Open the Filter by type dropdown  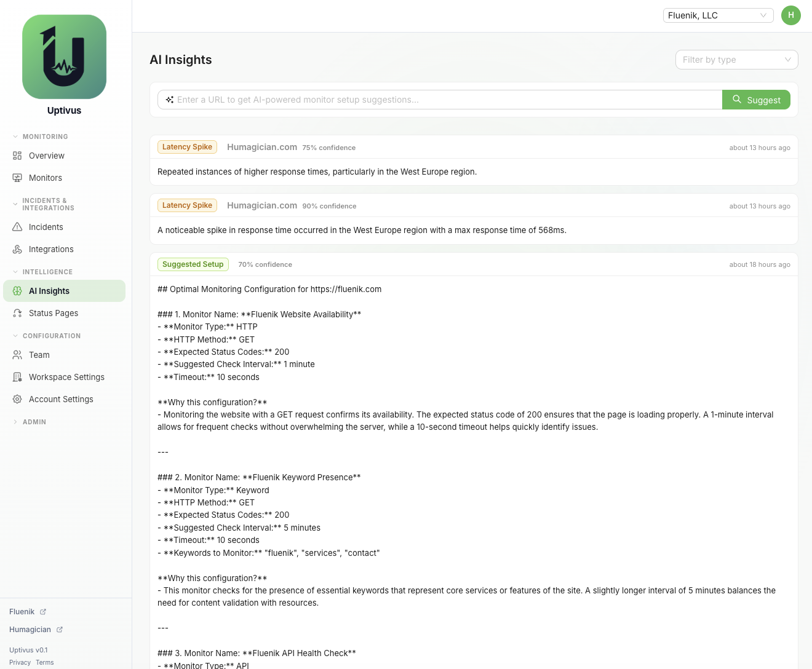[x=736, y=60]
